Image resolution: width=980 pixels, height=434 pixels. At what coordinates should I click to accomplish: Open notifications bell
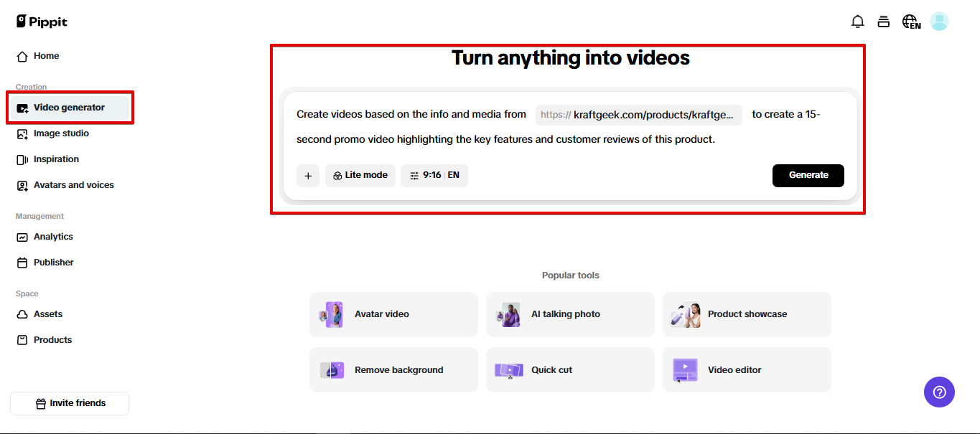857,21
